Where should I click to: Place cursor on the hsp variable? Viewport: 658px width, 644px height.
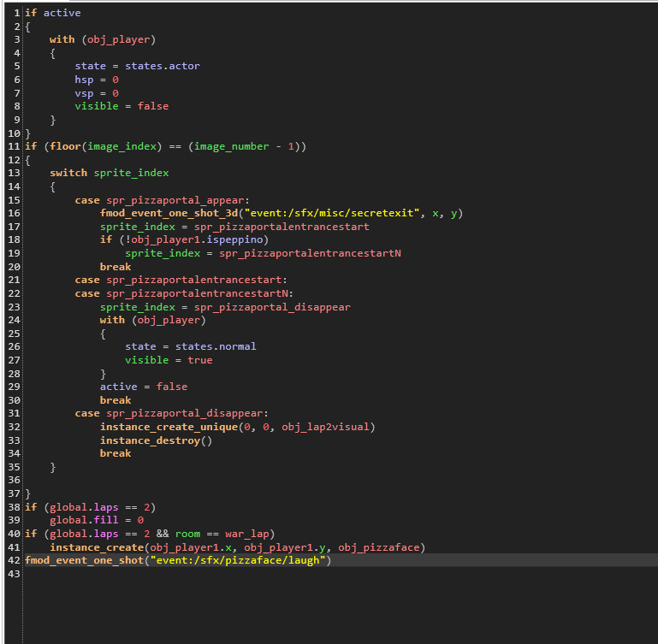coord(84,80)
